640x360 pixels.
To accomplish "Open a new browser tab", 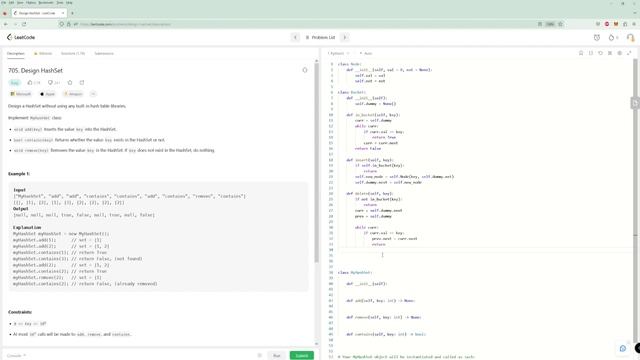I will (72, 13).
